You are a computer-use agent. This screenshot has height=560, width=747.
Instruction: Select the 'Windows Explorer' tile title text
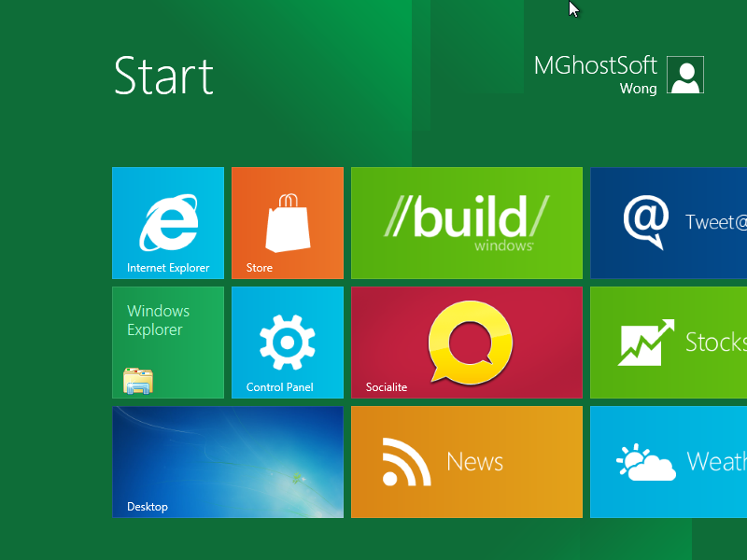pyautogui.click(x=158, y=320)
